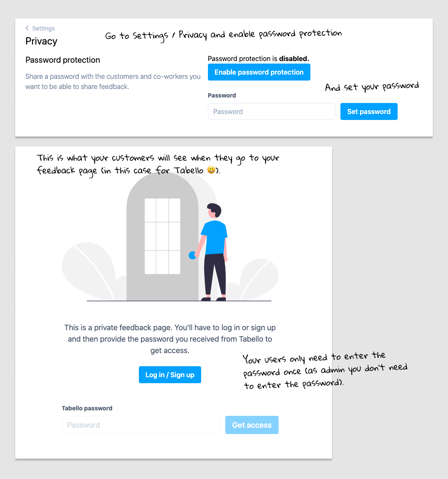Screen dimensions: 448x479
Task: Click the Set password button
Action: click(369, 111)
